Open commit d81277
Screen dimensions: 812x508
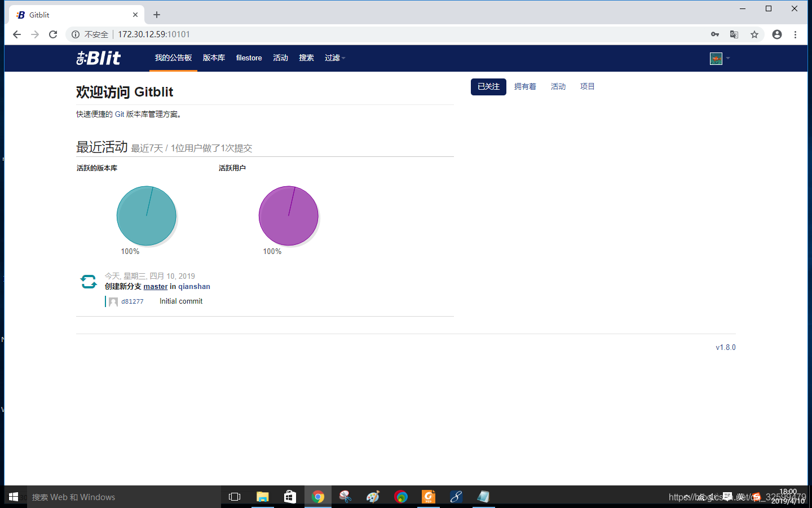[x=133, y=301]
